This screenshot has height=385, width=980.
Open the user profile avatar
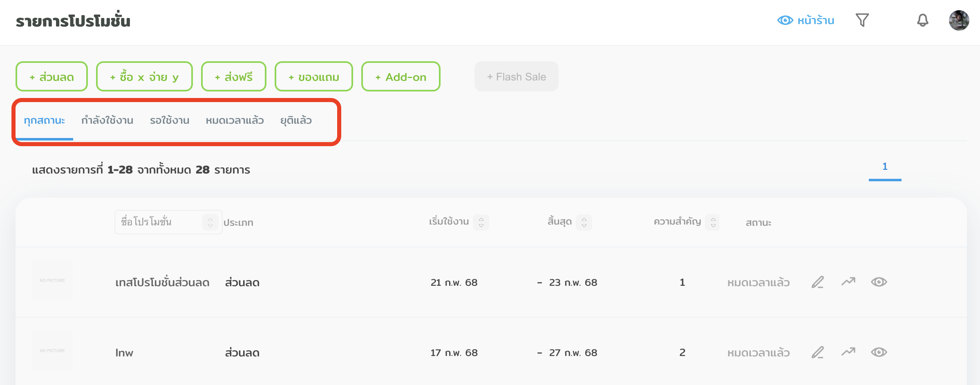[x=958, y=20]
